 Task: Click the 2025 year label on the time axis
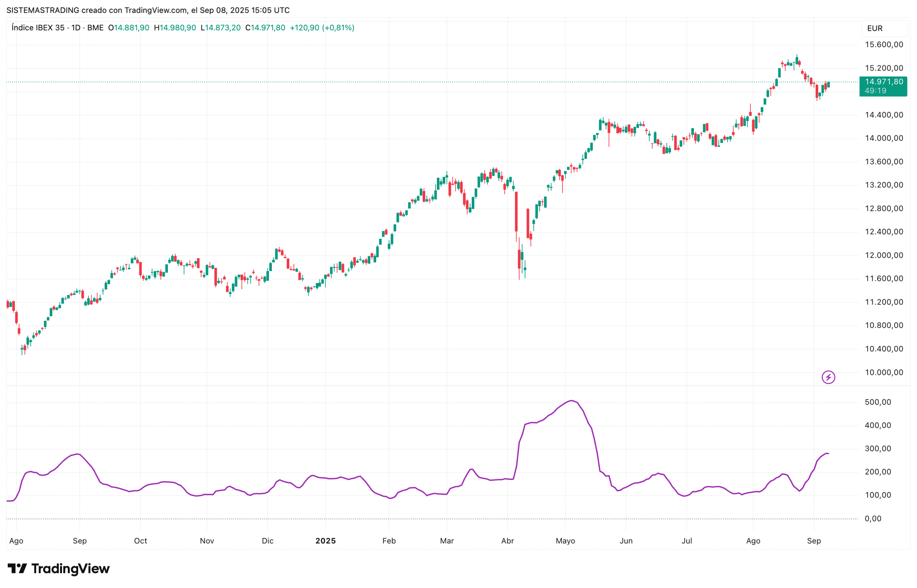click(325, 541)
